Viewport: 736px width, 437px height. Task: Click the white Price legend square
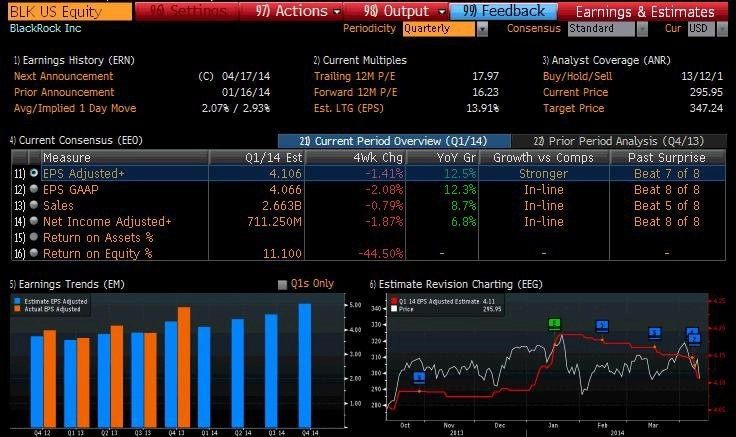coord(394,309)
